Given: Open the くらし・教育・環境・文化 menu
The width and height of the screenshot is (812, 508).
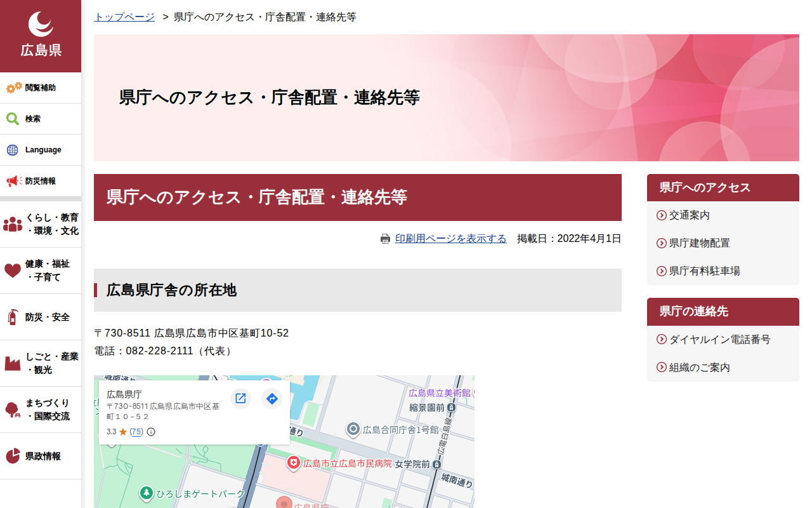Looking at the screenshot, I should (41, 224).
